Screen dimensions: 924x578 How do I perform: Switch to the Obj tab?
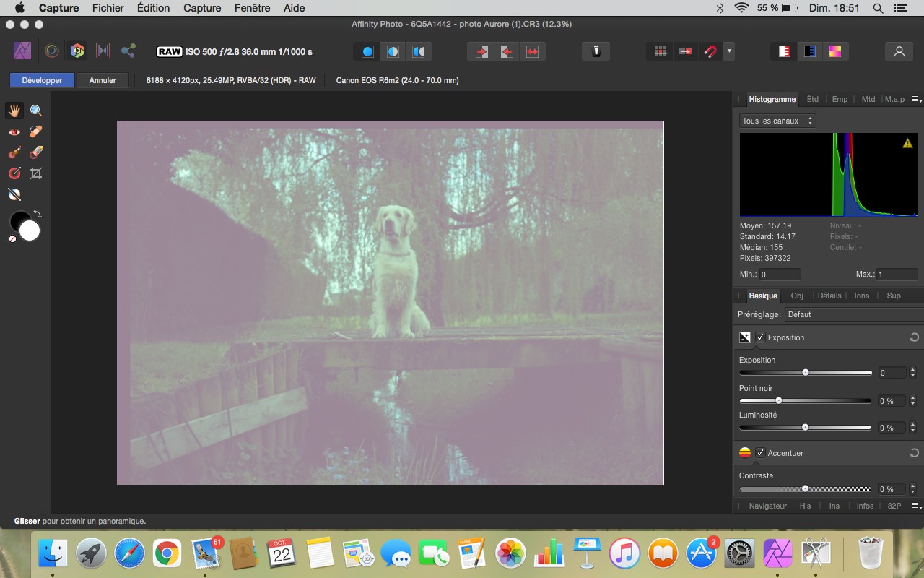click(797, 296)
